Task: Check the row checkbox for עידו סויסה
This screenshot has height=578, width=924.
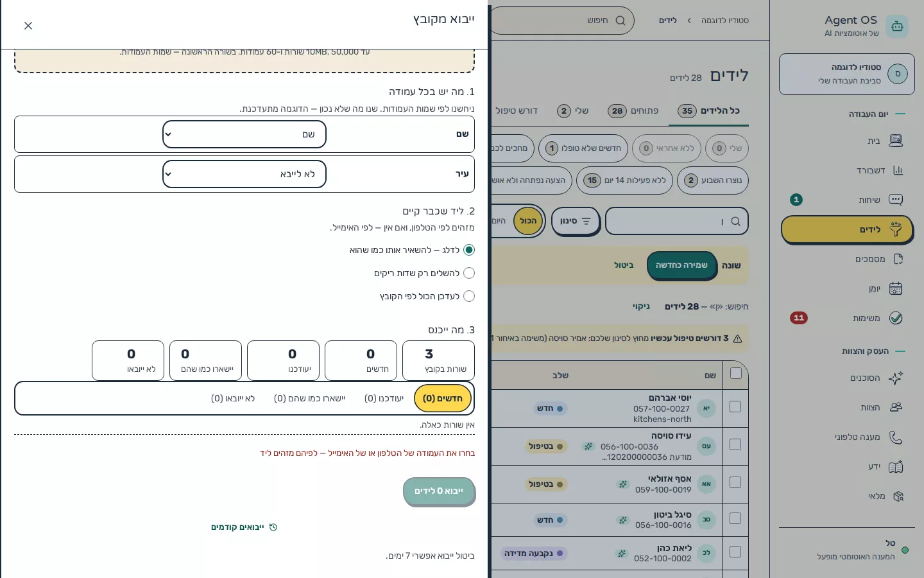Action: coord(735,444)
